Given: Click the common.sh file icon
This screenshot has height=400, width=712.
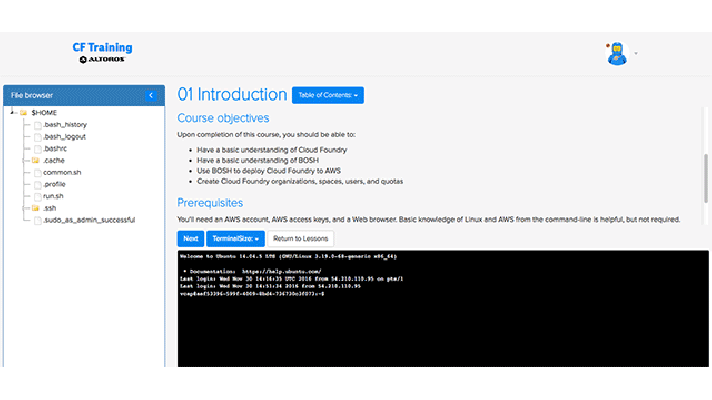Looking at the screenshot, I should (x=38, y=173).
